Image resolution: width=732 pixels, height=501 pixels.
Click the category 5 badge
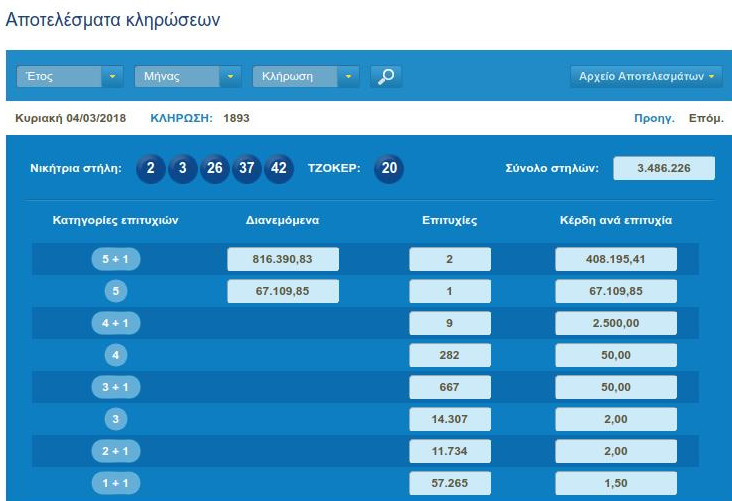pos(115,291)
